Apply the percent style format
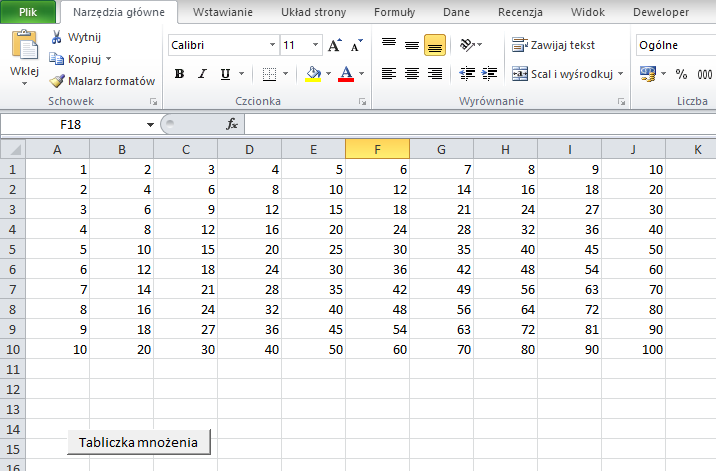 point(681,74)
